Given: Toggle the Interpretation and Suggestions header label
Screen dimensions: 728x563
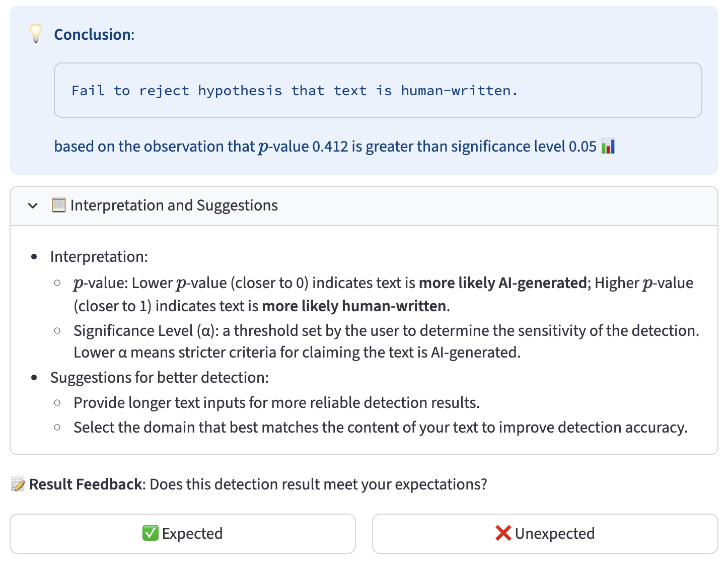Looking at the screenshot, I should [x=174, y=205].
